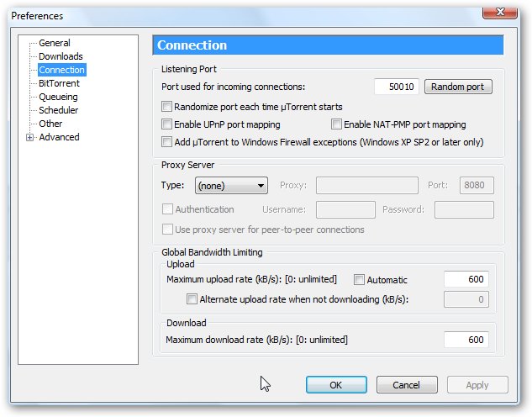Toggle Enable UPnP port mapping checkbox
The height and width of the screenshot is (417, 532).
(x=166, y=124)
